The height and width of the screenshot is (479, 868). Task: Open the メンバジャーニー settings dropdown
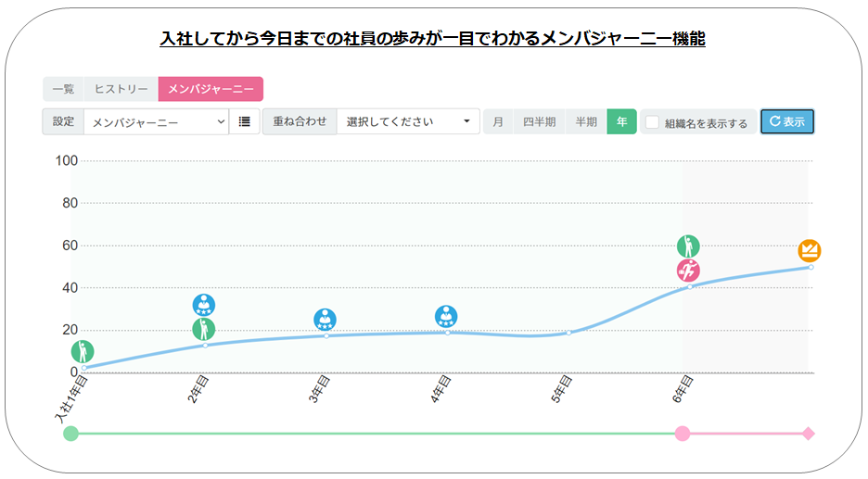click(156, 121)
